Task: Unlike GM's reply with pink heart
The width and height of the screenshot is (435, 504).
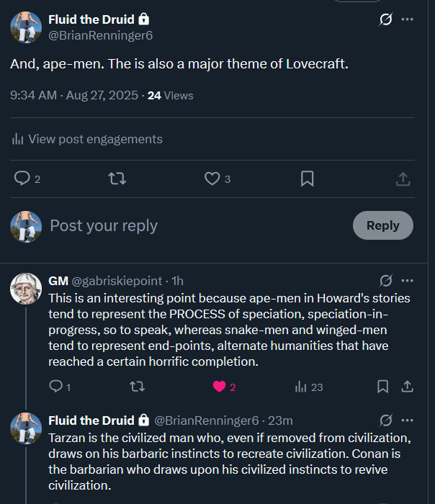Action: [x=220, y=387]
